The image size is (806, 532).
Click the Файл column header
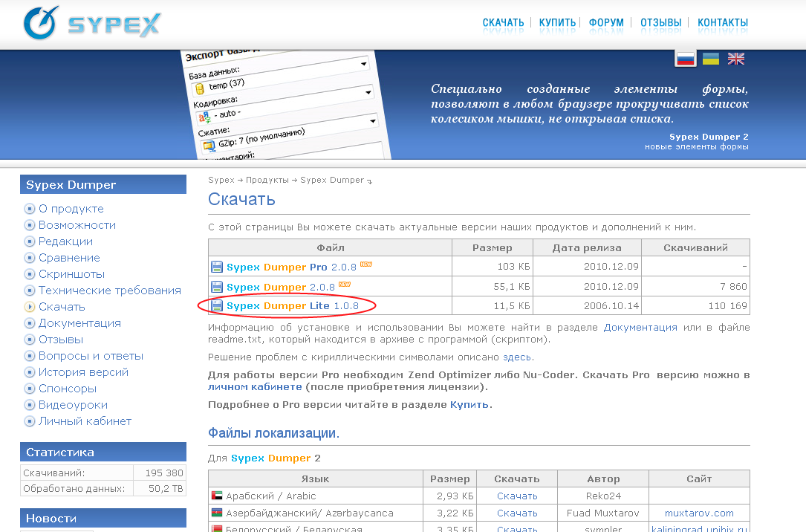point(330,247)
